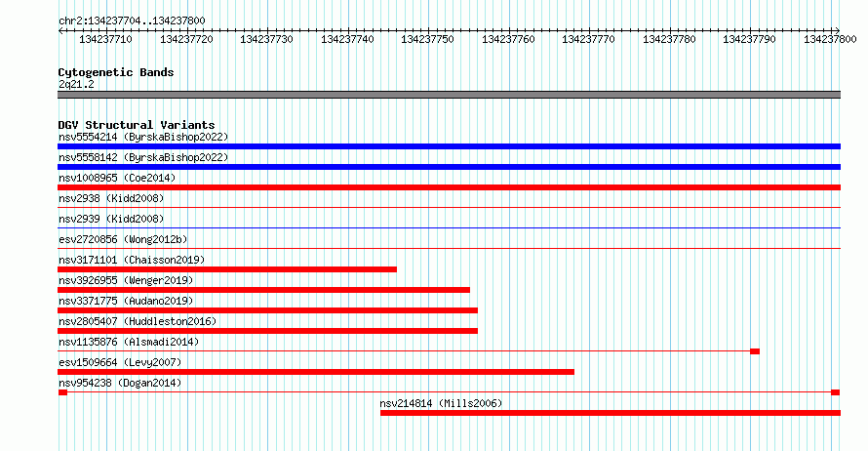Click the DGV Structural Variants track title
The image size is (868, 451).
[137, 125]
